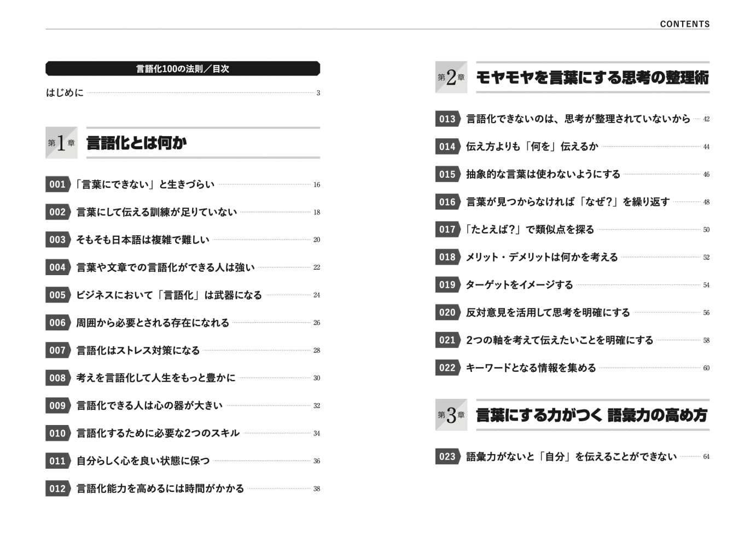Click the 001 number badge
Viewport: 756px width, 547px height.
click(57, 184)
